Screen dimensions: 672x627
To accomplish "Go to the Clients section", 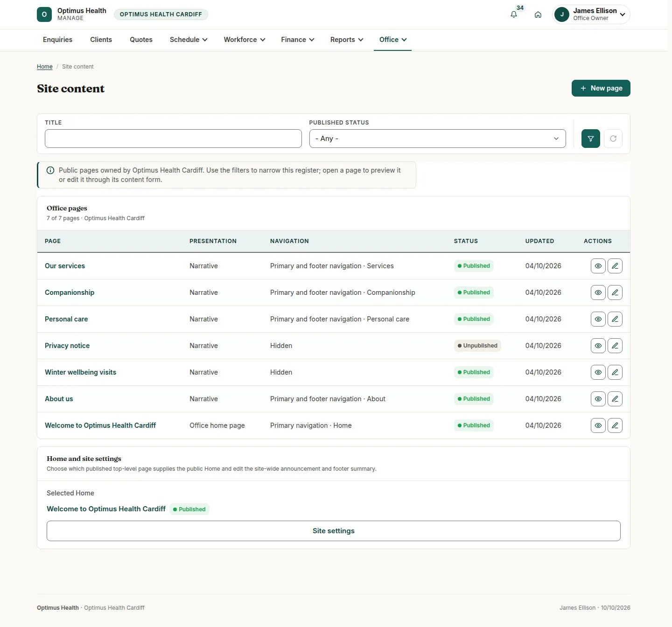I will [x=101, y=40].
